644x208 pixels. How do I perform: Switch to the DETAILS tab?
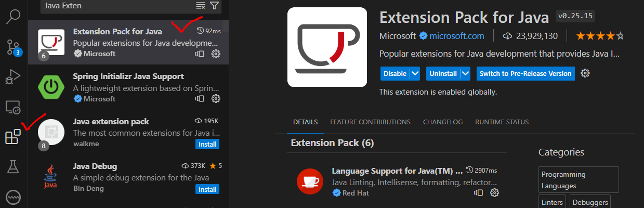click(305, 122)
